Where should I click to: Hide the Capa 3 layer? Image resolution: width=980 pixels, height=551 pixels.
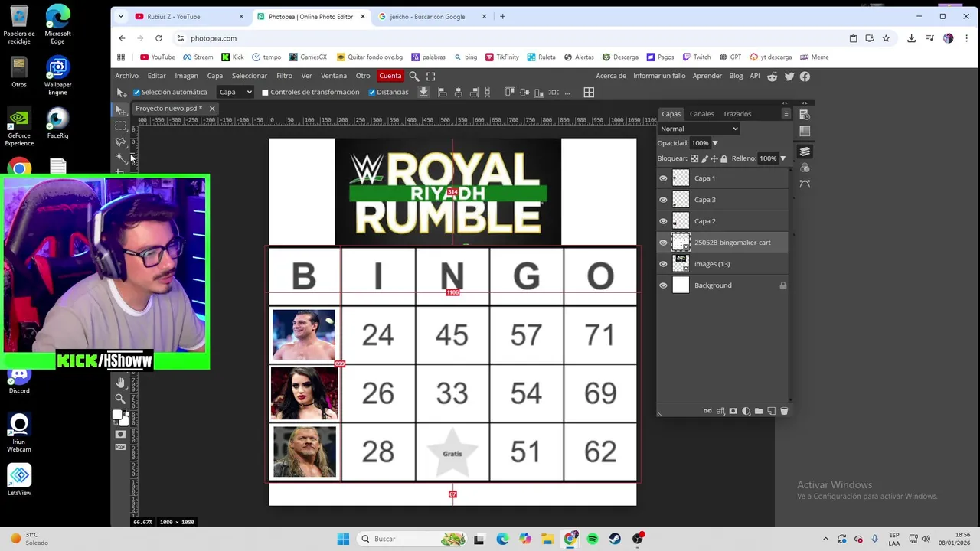tap(663, 200)
